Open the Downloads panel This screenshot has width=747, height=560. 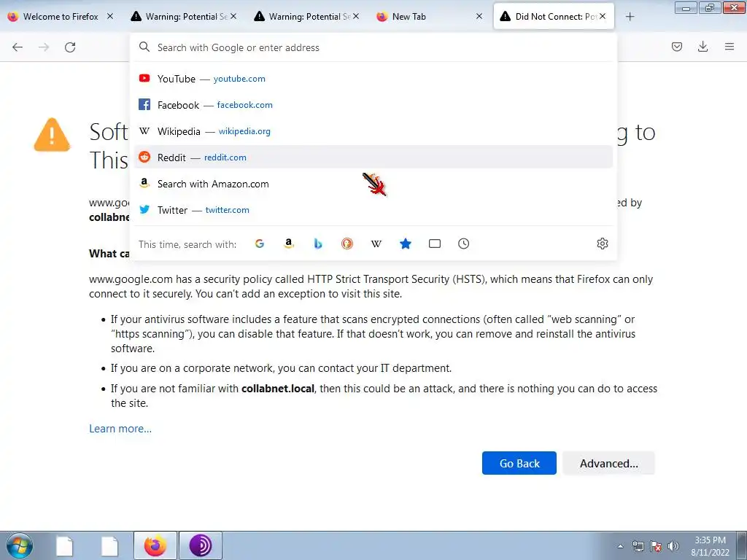click(x=703, y=47)
